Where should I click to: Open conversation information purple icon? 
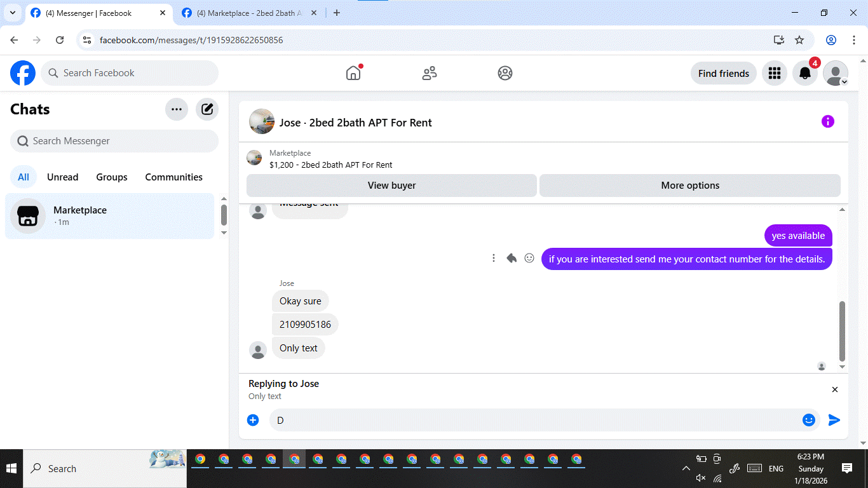[827, 121]
